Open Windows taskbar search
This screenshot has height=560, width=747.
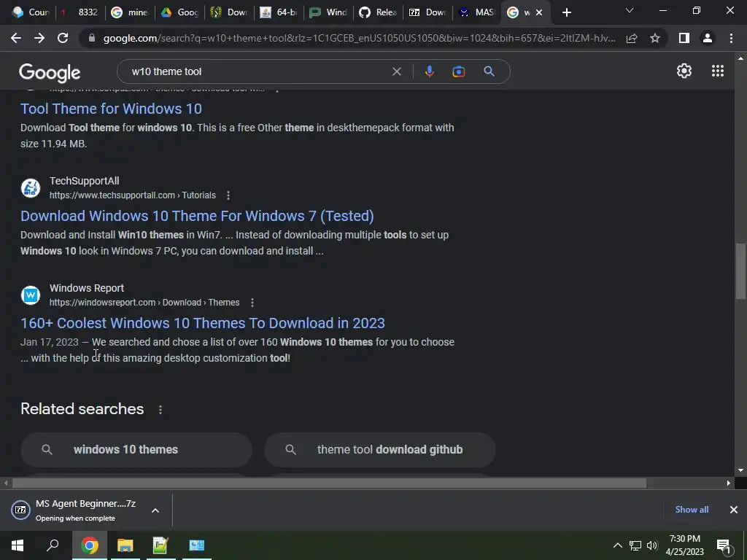(53, 545)
